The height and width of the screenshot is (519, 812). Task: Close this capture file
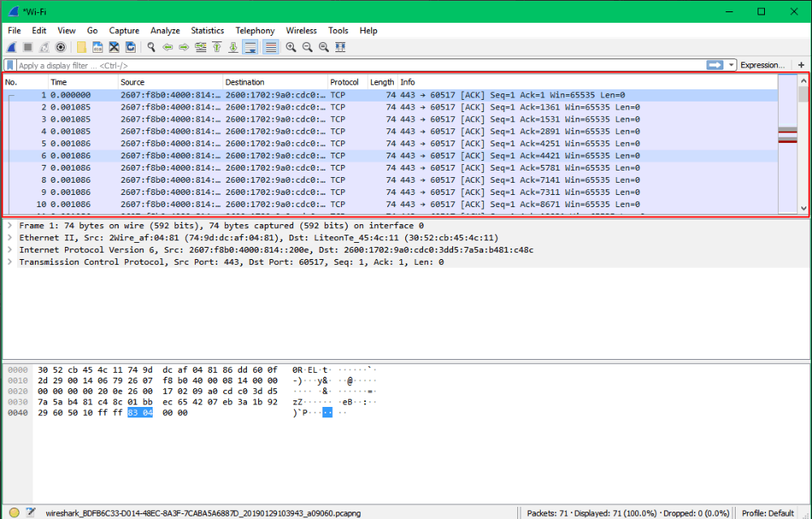[114, 47]
